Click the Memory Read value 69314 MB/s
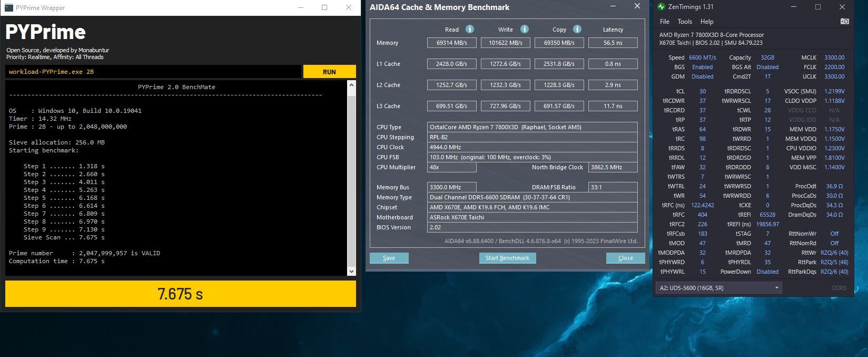868x357 pixels. click(452, 43)
